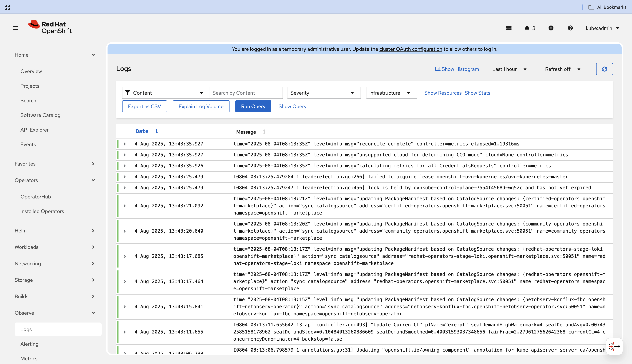This screenshot has width=632, height=364.
Task: Open the Severity dropdown
Action: 323,93
